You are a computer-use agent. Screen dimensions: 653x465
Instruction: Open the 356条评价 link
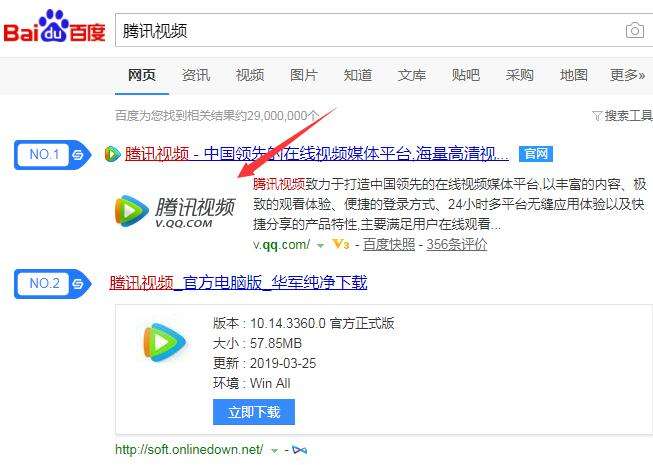pos(457,244)
